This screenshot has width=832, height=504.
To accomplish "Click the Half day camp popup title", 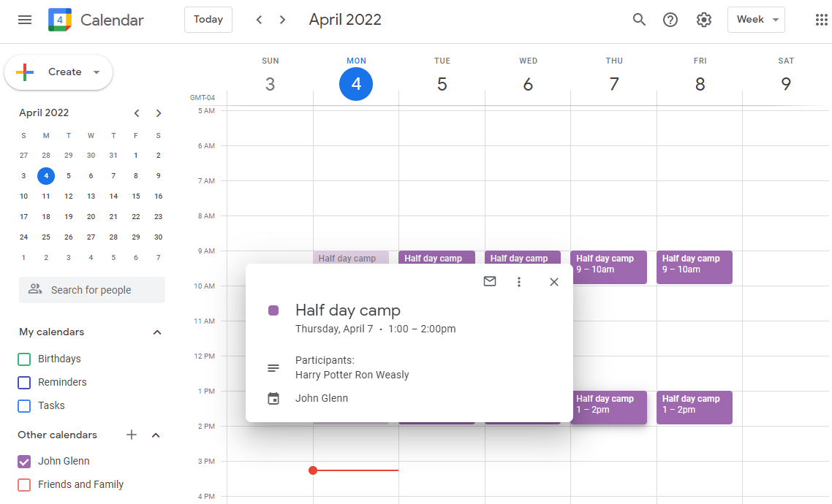I will pyautogui.click(x=347, y=310).
